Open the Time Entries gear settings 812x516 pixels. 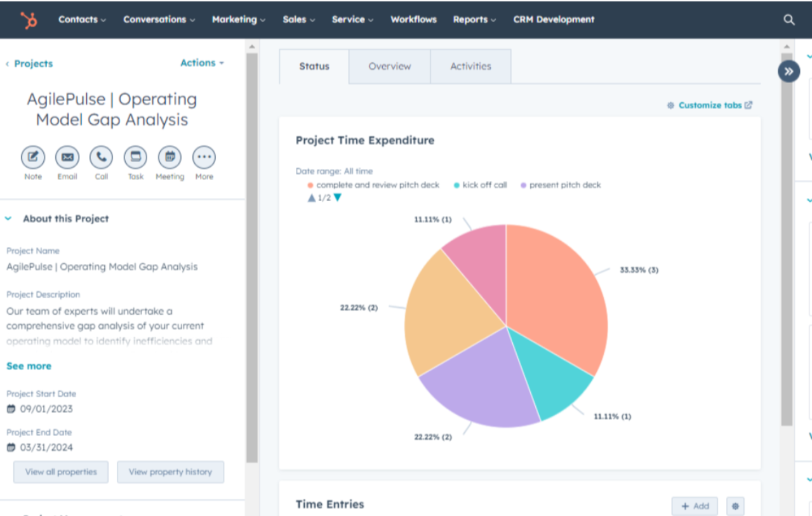[735, 506]
